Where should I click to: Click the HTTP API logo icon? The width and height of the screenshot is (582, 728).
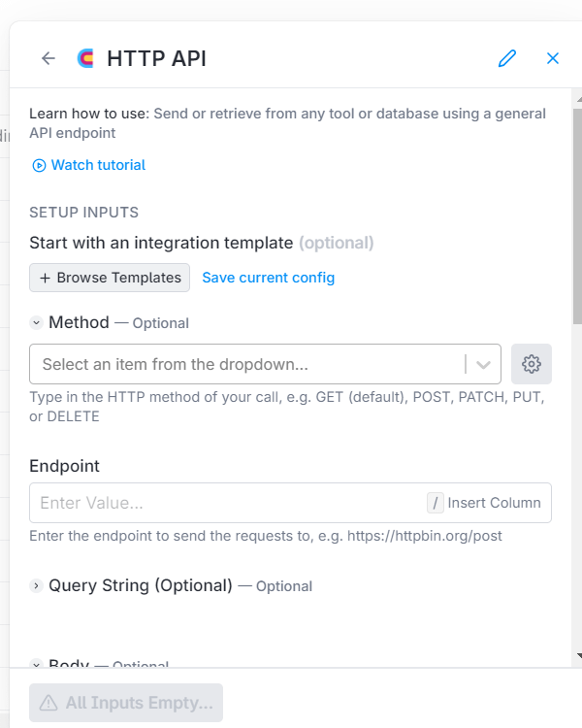click(x=85, y=58)
